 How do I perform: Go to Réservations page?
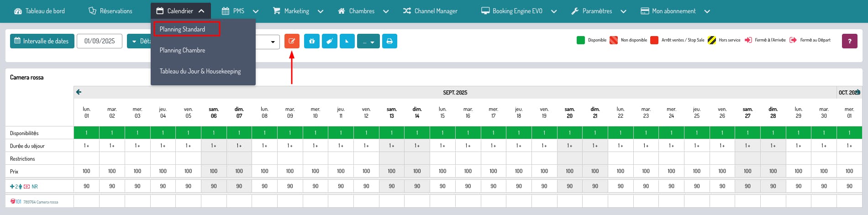click(110, 11)
